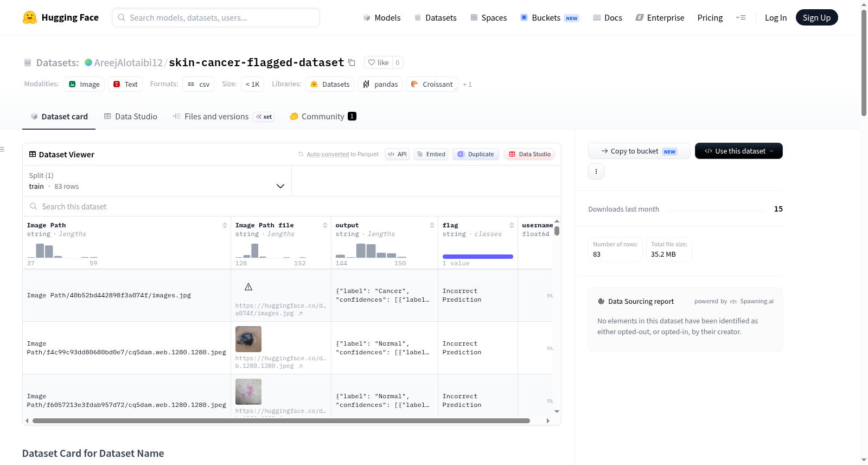Click the Sign Up button

pos(816,18)
